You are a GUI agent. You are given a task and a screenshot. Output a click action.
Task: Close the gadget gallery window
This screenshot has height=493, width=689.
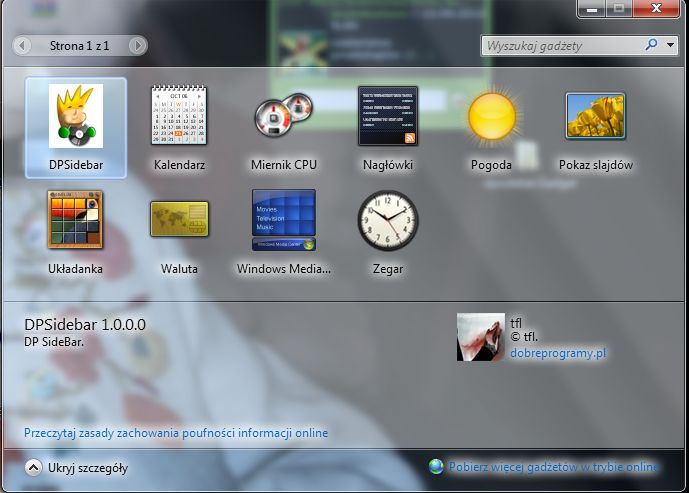656,8
